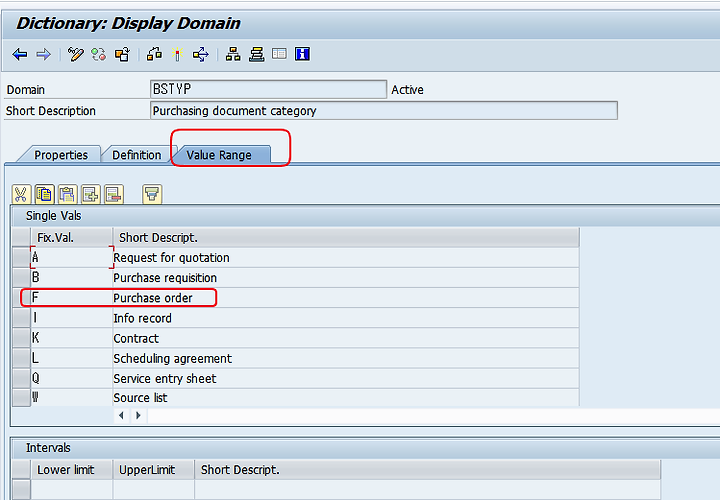Screen dimensions: 720x500
Task: Click fixed value cell Q
Action: click(72, 378)
